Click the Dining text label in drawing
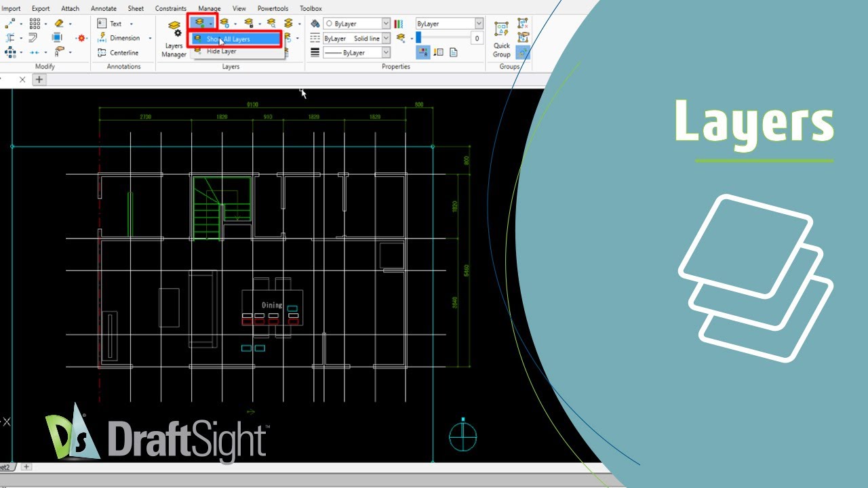868x488 pixels. tap(272, 305)
